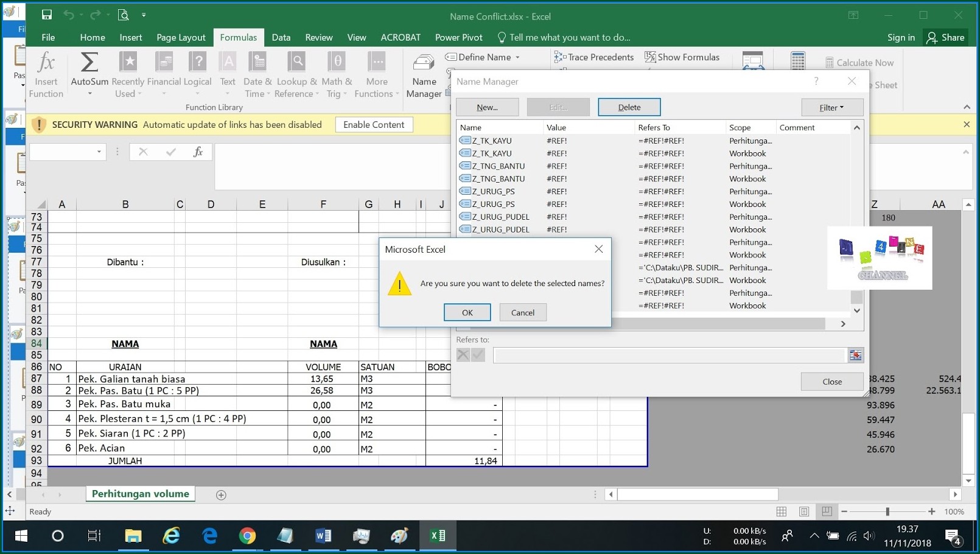The width and height of the screenshot is (980, 554).
Task: Add a new sheet with the plus icon
Action: (221, 495)
